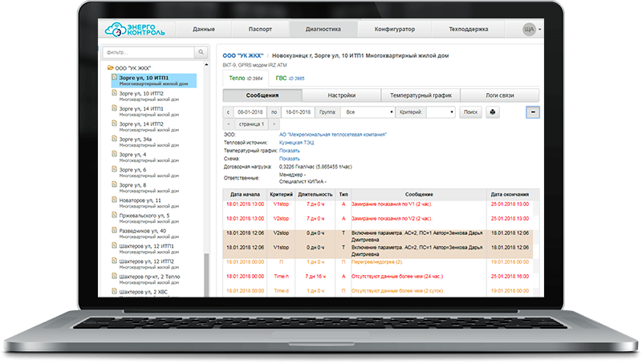Open the Кузнецкая ТЭЦ link
The height and width of the screenshot is (364, 642).
[x=296, y=143]
